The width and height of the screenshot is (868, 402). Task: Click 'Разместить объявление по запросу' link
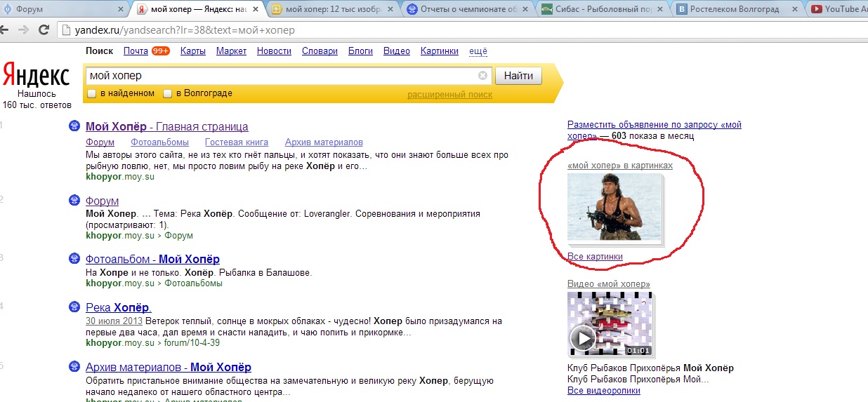654,130
